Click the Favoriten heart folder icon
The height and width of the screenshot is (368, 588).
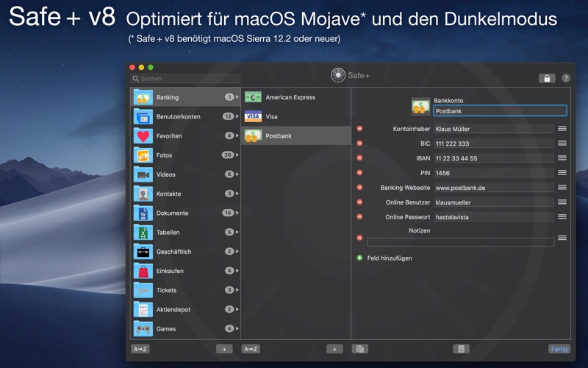click(143, 136)
